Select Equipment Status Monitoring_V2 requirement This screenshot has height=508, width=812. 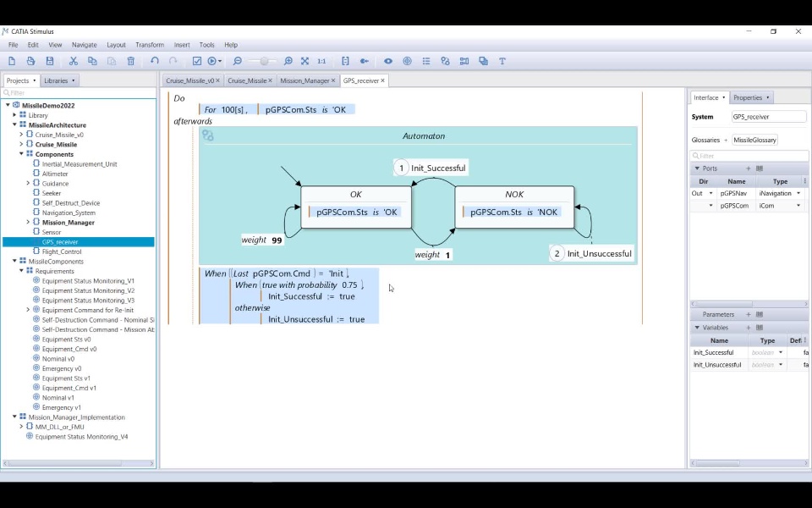coord(88,290)
